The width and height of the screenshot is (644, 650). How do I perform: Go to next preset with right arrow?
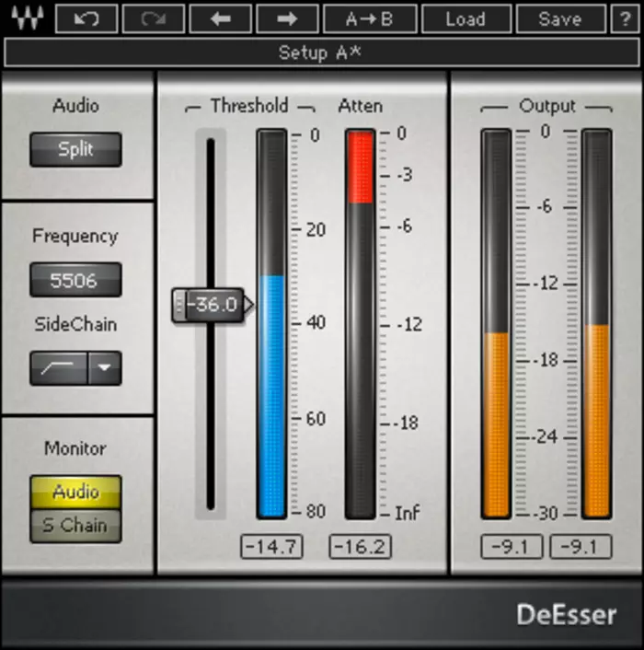point(286,17)
